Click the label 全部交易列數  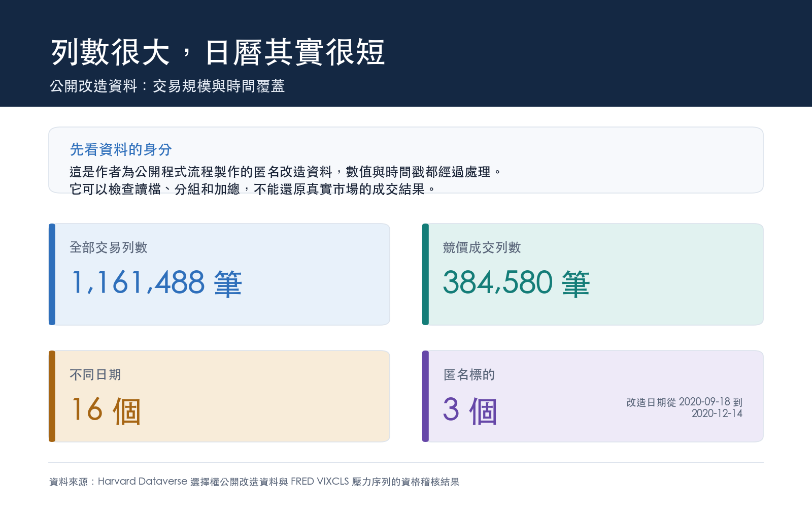(x=109, y=247)
